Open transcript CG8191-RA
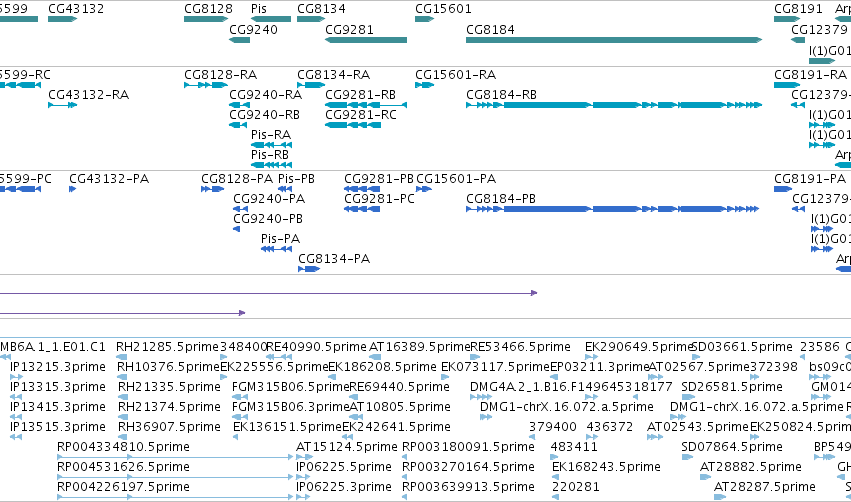The width and height of the screenshot is (851, 502). pyautogui.click(x=810, y=74)
